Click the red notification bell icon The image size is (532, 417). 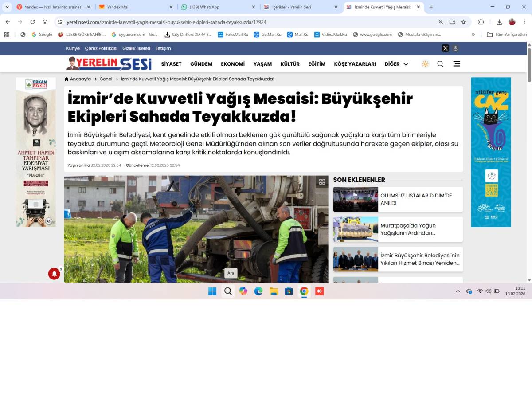(54, 274)
